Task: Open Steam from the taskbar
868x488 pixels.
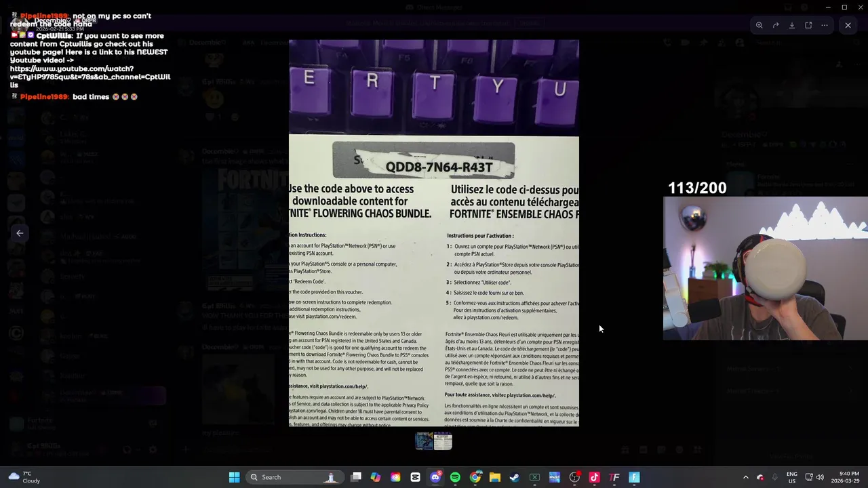Action: [515, 477]
